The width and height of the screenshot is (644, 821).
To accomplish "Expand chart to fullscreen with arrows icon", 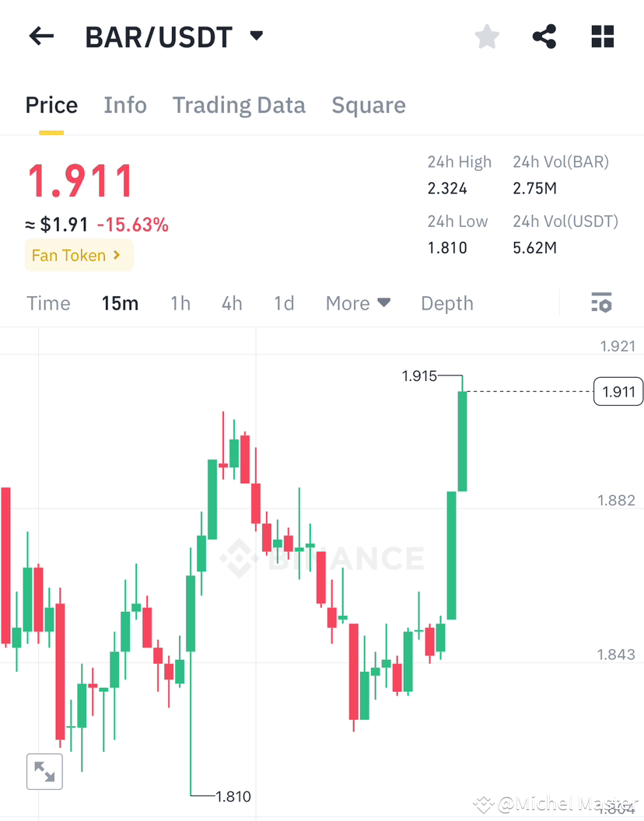I will pyautogui.click(x=44, y=772).
